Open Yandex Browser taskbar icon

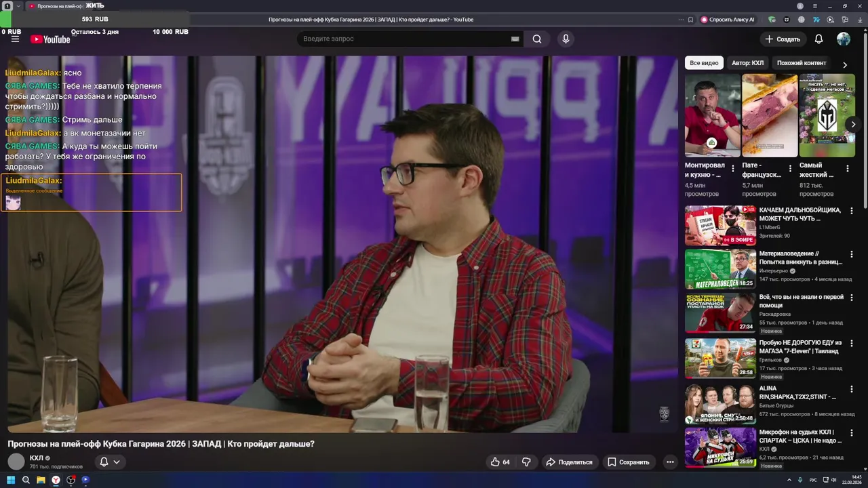[x=56, y=480]
